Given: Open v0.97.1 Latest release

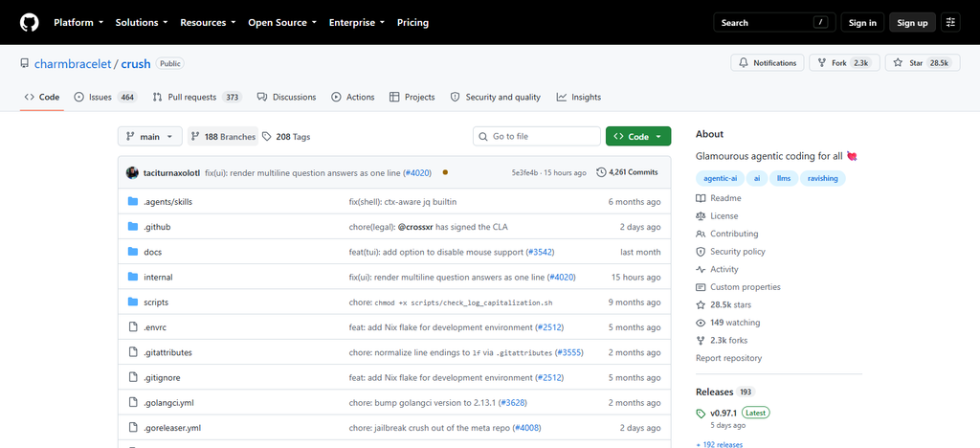Looking at the screenshot, I should click(x=732, y=413).
